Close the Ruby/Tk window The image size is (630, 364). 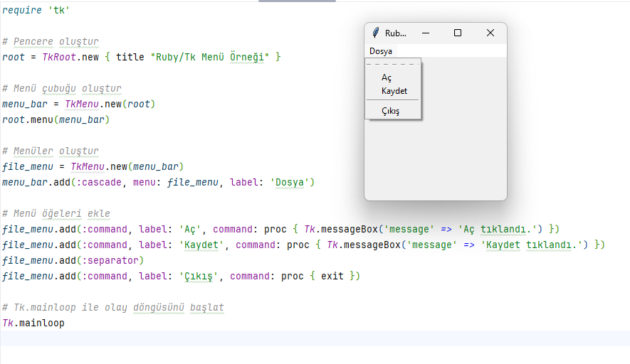(x=490, y=33)
